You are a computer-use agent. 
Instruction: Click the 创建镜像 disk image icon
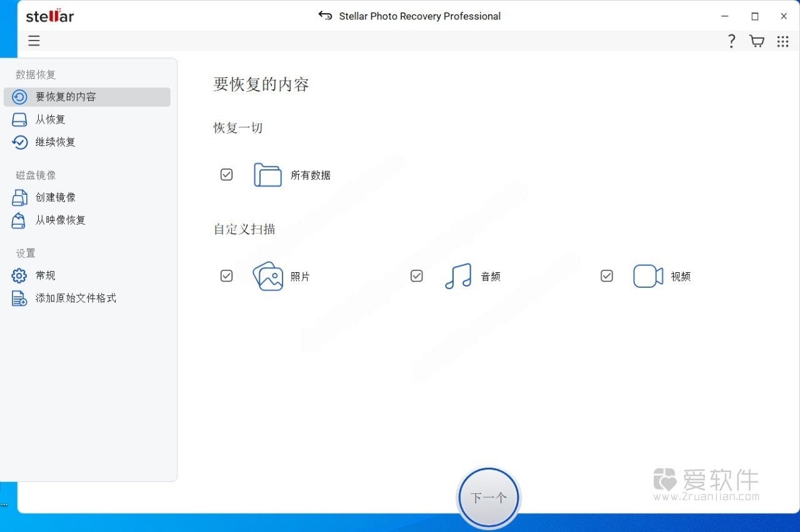tap(18, 197)
